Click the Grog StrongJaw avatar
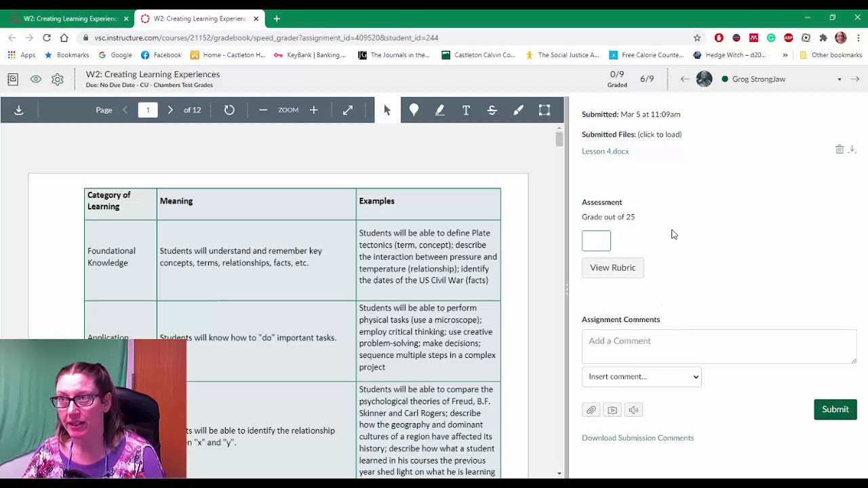868x488 pixels. (705, 79)
